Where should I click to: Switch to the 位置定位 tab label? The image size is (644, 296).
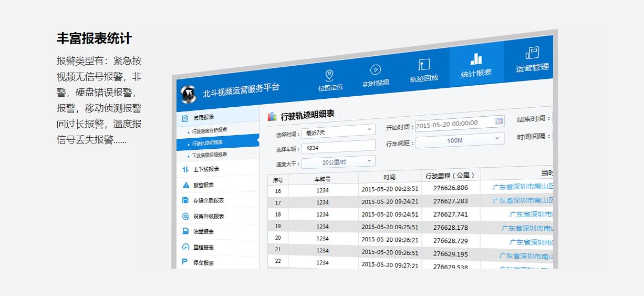[330, 87]
